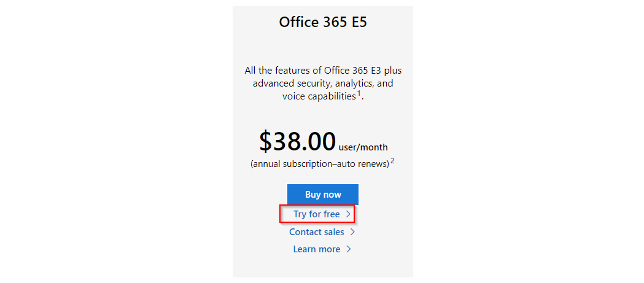Click the chevron arrow after Learn more
This screenshot has height=283, width=644.
348,249
